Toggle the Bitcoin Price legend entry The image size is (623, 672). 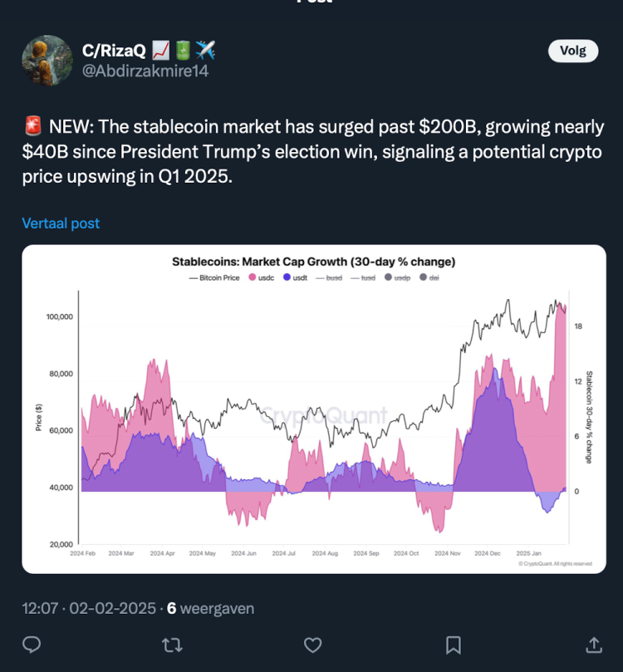[216, 278]
